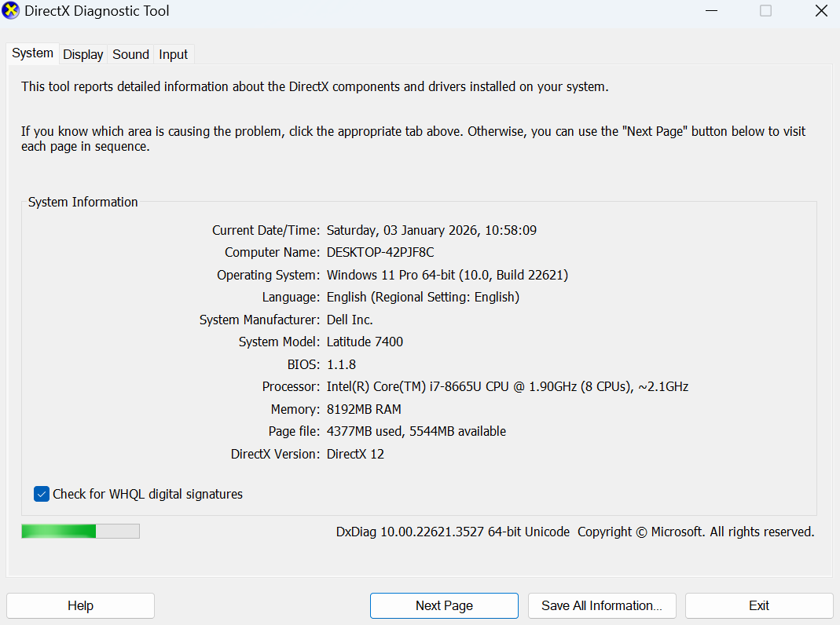Click the disabled maximize window button
Viewport: 840px width, 625px height.
coord(766,11)
